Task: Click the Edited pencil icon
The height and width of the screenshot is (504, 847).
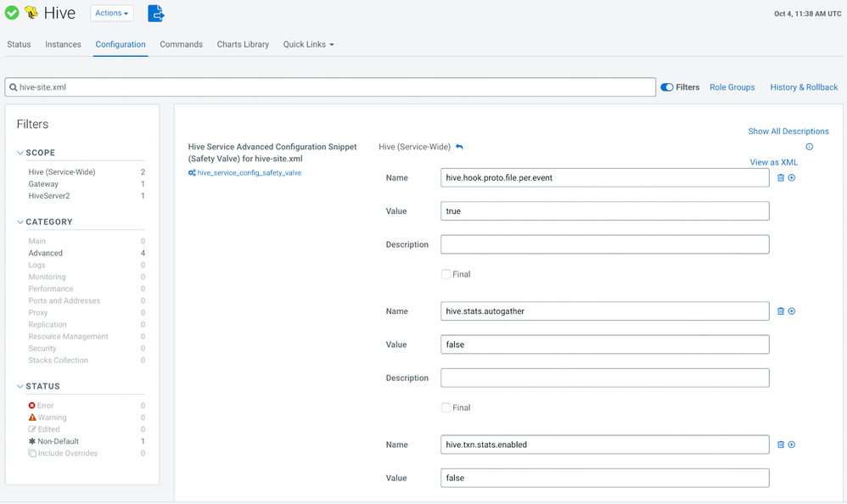Action: [x=32, y=429]
